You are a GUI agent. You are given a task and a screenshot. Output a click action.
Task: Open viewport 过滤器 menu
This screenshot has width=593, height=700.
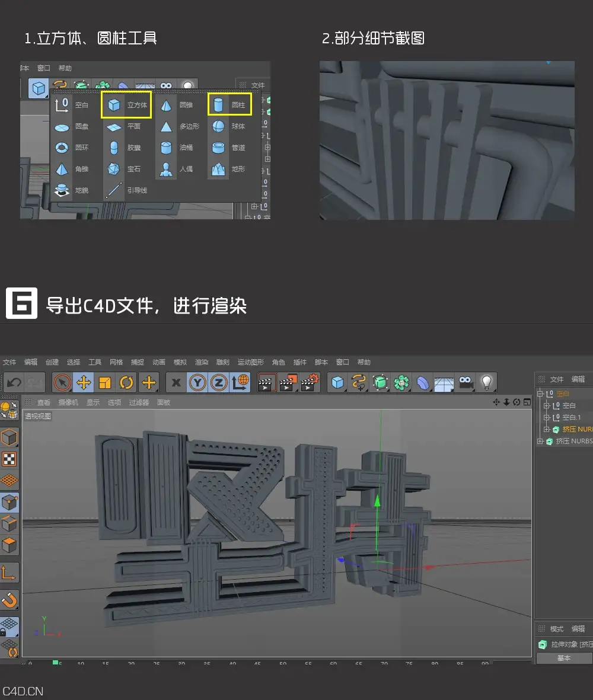[139, 402]
